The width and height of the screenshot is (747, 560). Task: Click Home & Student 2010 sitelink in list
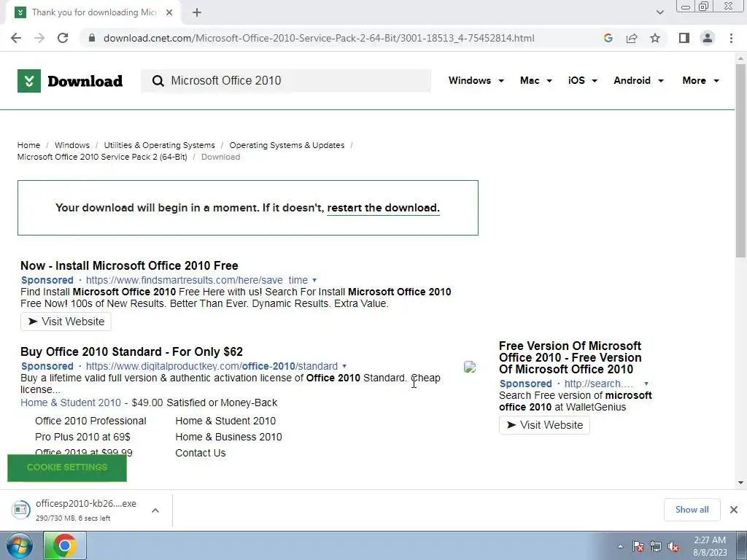pos(225,421)
